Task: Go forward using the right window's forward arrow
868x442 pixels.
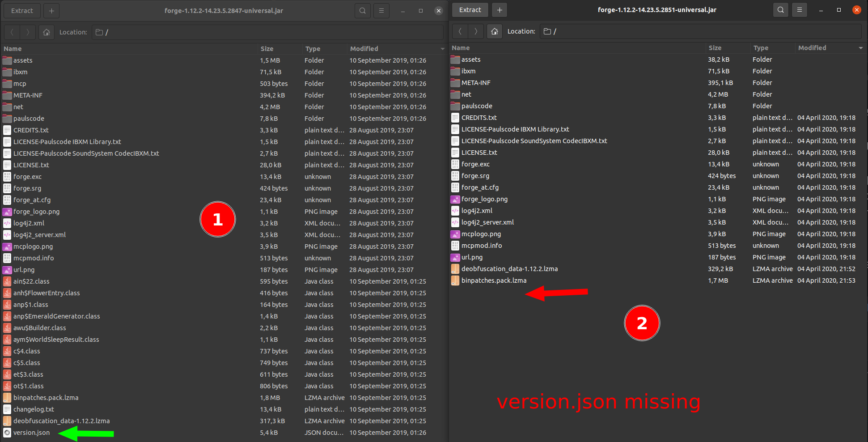Action: (476, 31)
